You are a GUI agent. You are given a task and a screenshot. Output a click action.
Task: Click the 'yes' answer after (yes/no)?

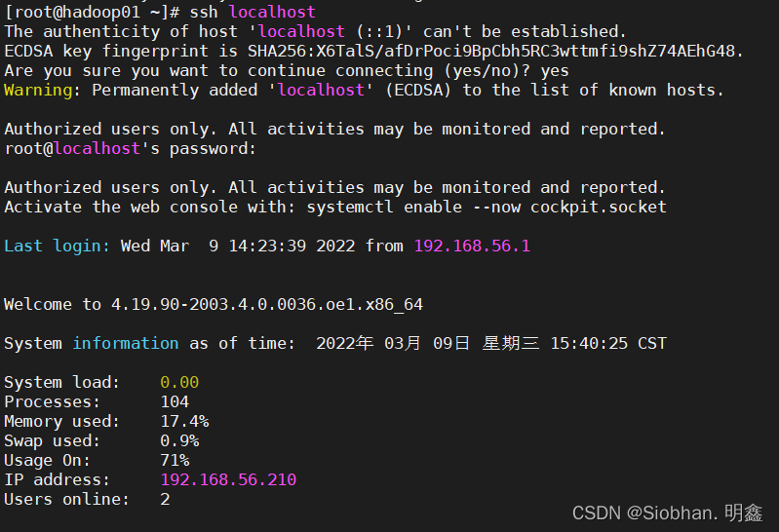click(555, 70)
